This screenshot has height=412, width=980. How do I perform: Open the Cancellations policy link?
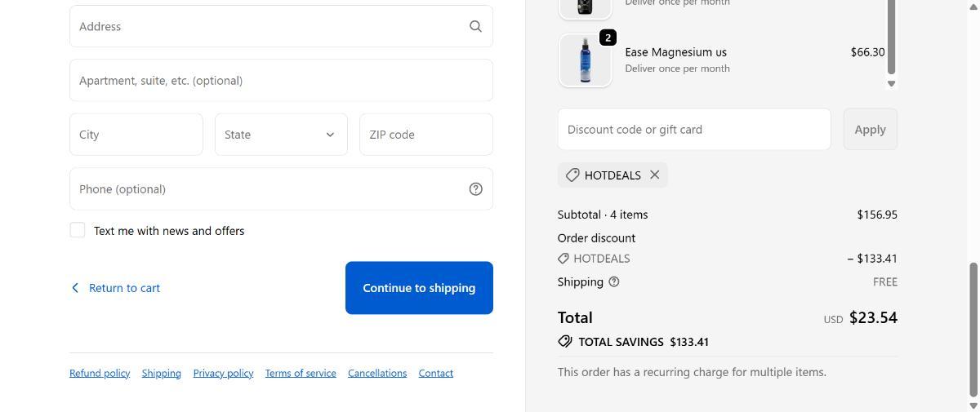(377, 374)
